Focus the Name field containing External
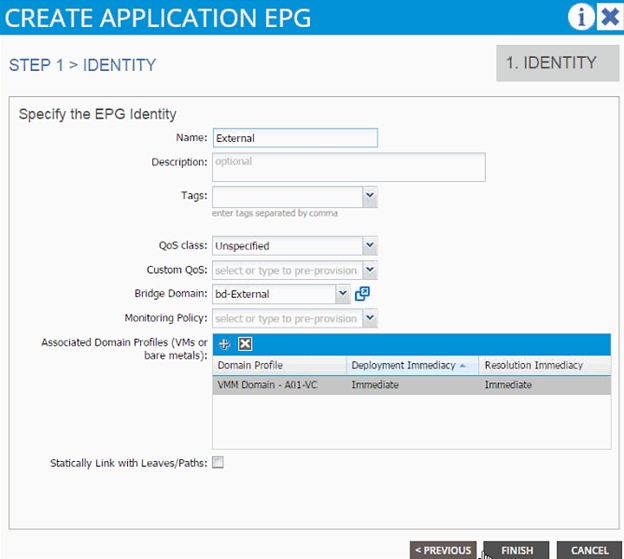This screenshot has height=559, width=624. tap(295, 138)
